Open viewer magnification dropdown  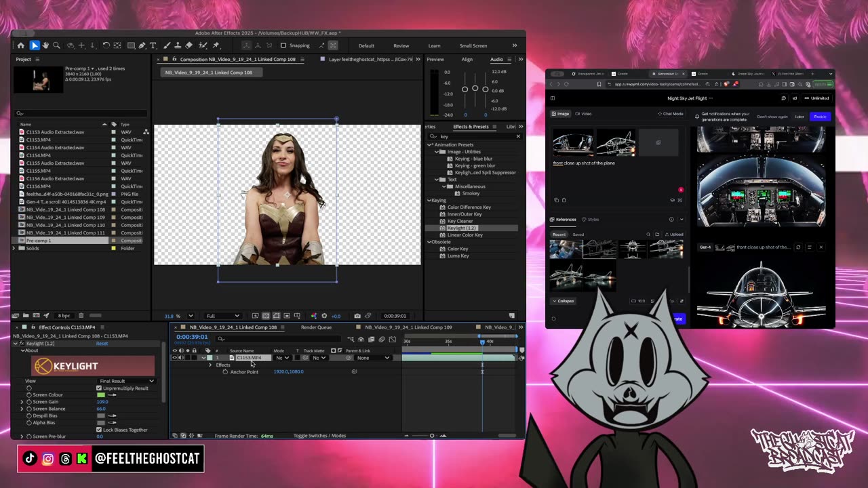pyautogui.click(x=191, y=316)
